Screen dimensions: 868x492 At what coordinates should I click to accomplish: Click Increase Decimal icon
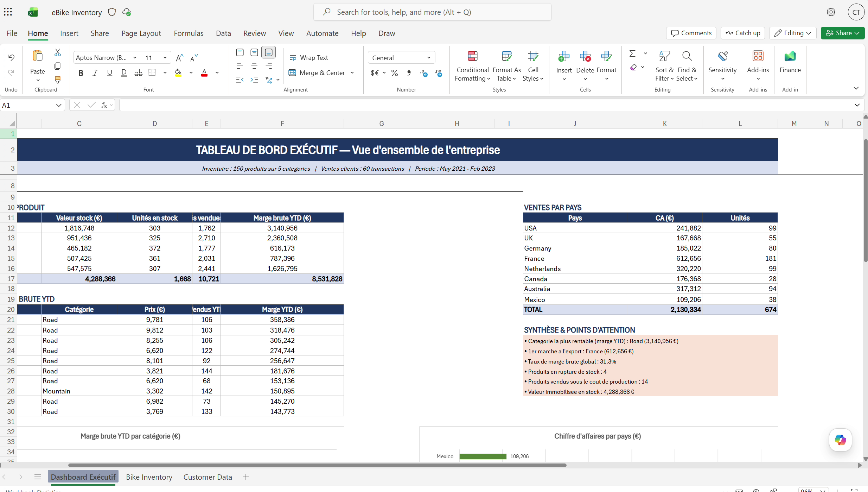point(424,73)
